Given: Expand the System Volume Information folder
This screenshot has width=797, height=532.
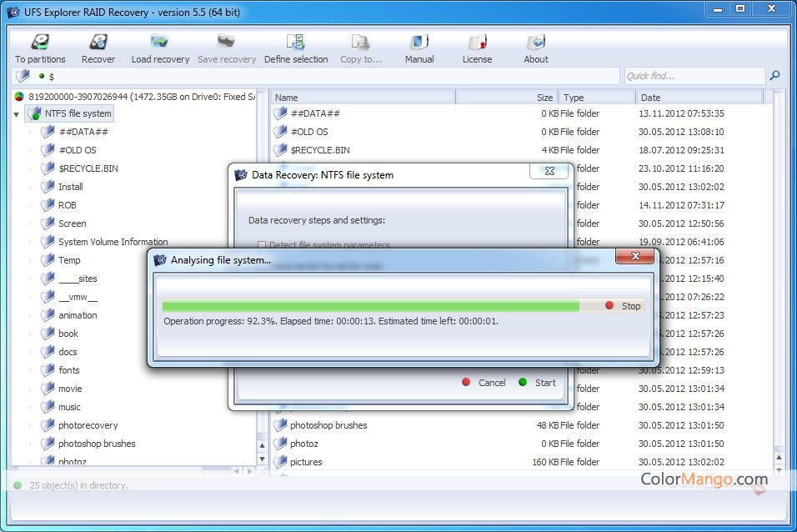Looking at the screenshot, I should [31, 242].
